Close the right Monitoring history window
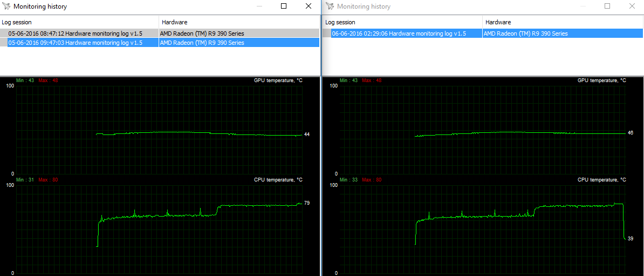The height and width of the screenshot is (276, 644). [x=632, y=6]
